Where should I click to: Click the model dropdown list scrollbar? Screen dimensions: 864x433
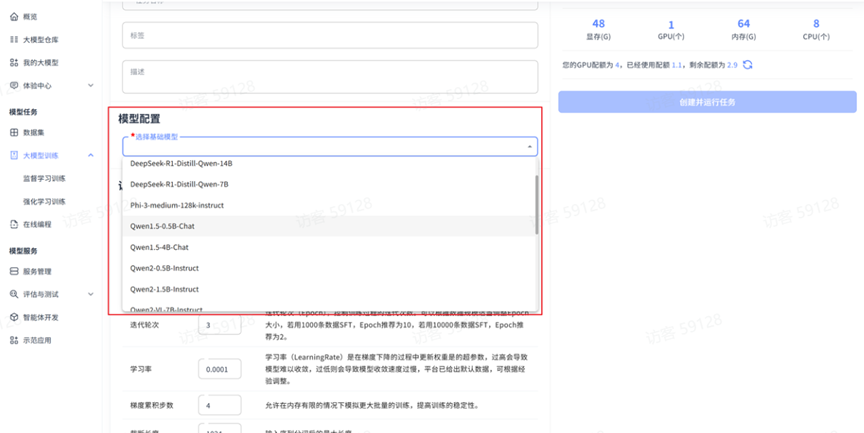point(537,205)
